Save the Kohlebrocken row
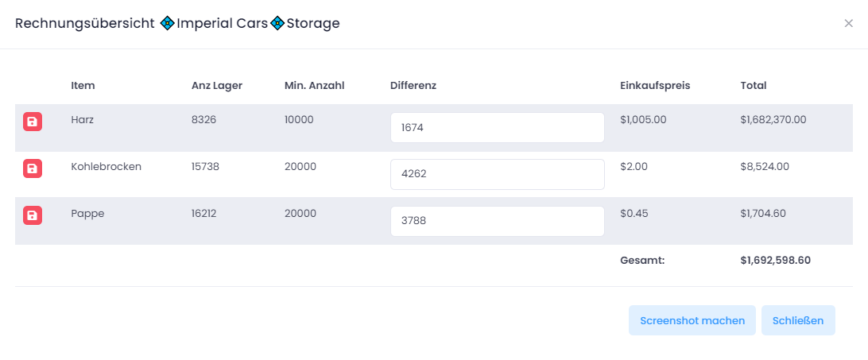This screenshot has width=868, height=360. click(33, 168)
